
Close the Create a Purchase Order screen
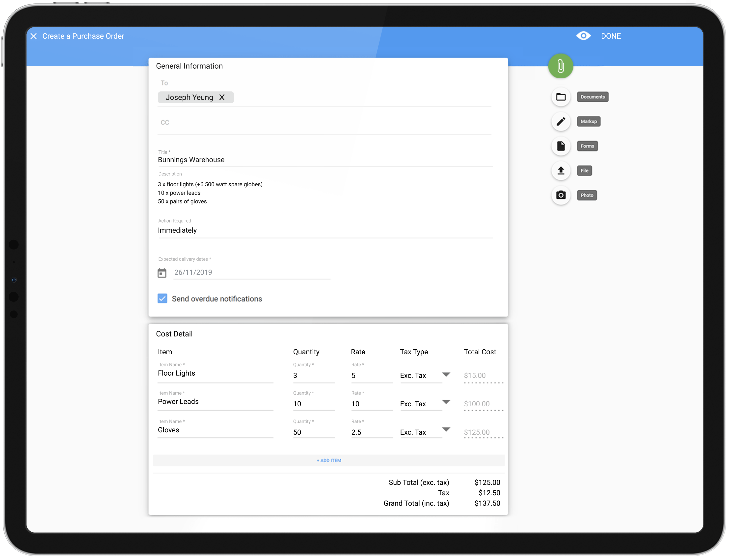34,36
